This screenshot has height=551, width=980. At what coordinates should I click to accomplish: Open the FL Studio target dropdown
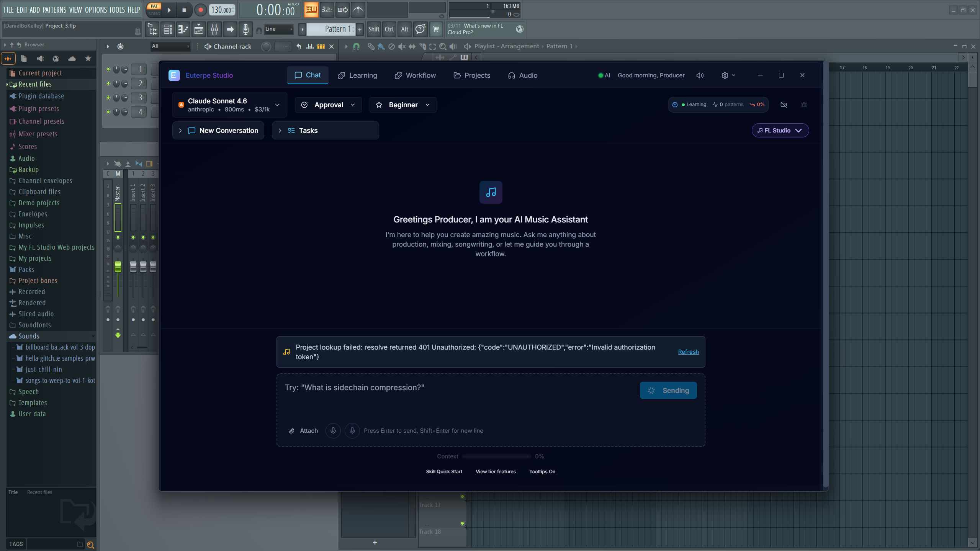click(780, 131)
